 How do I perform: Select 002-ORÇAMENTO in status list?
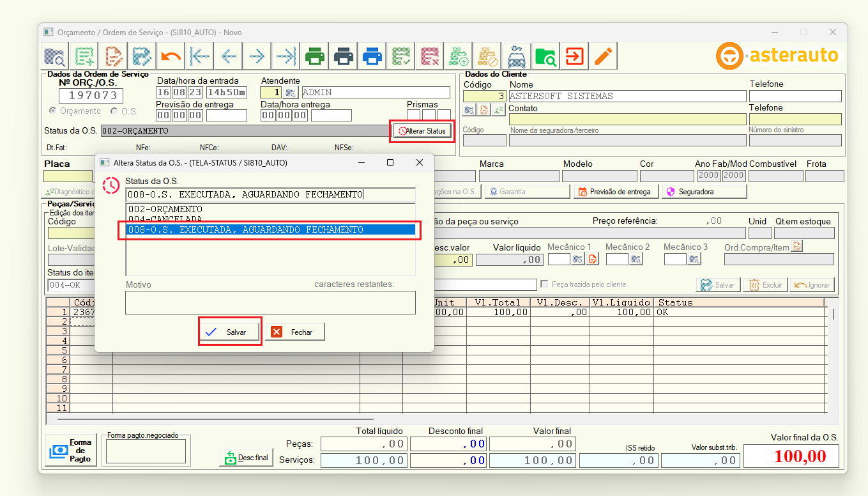click(270, 209)
